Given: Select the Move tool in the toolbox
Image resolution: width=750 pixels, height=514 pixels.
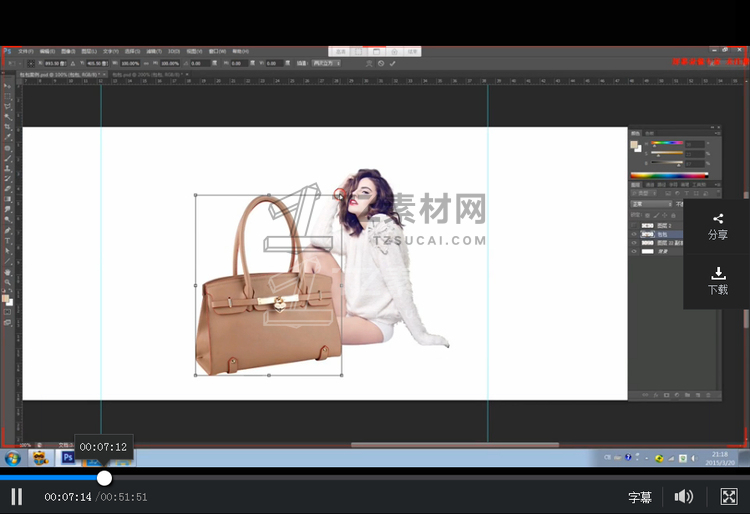Looking at the screenshot, I should [7, 86].
